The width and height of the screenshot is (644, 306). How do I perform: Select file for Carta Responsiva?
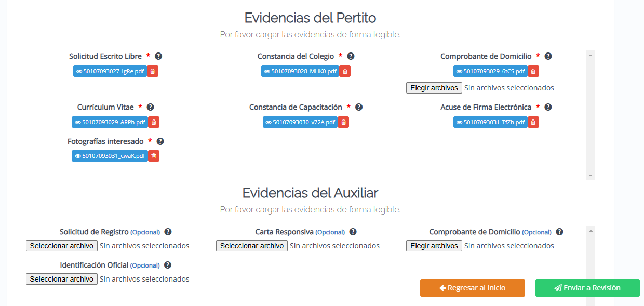[x=251, y=246]
